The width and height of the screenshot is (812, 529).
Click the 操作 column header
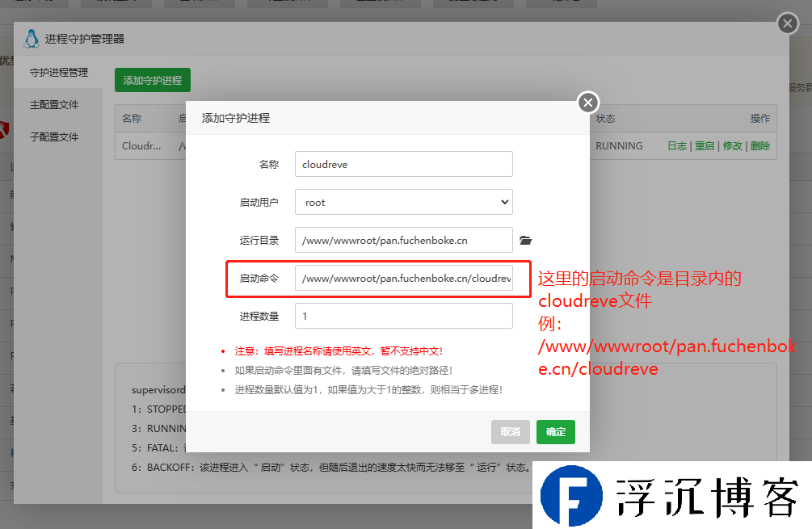tap(759, 119)
